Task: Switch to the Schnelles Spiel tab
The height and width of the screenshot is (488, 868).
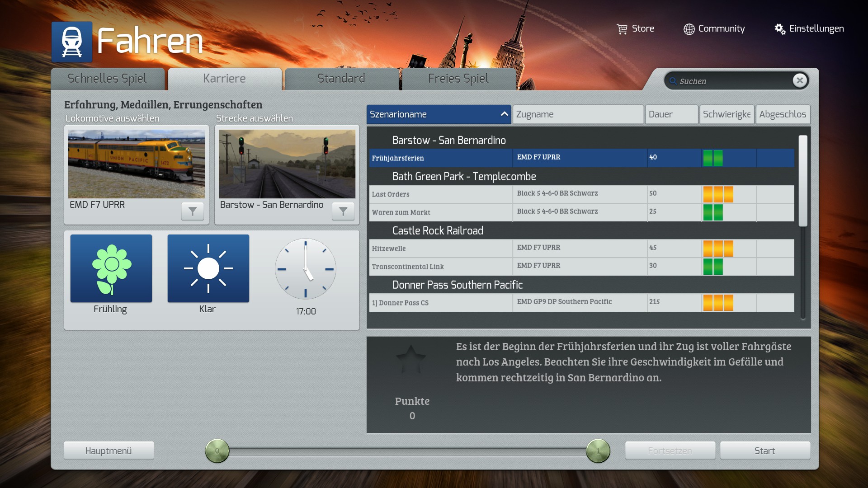Action: click(x=107, y=79)
